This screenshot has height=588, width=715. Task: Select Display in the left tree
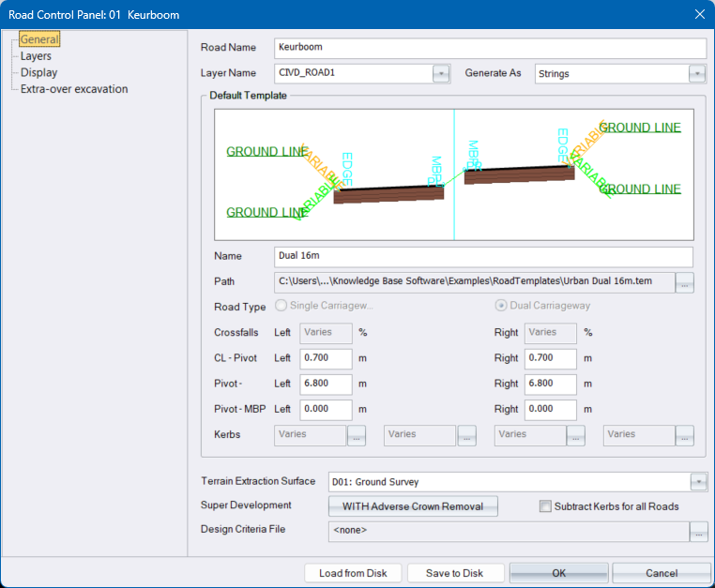[x=38, y=72]
